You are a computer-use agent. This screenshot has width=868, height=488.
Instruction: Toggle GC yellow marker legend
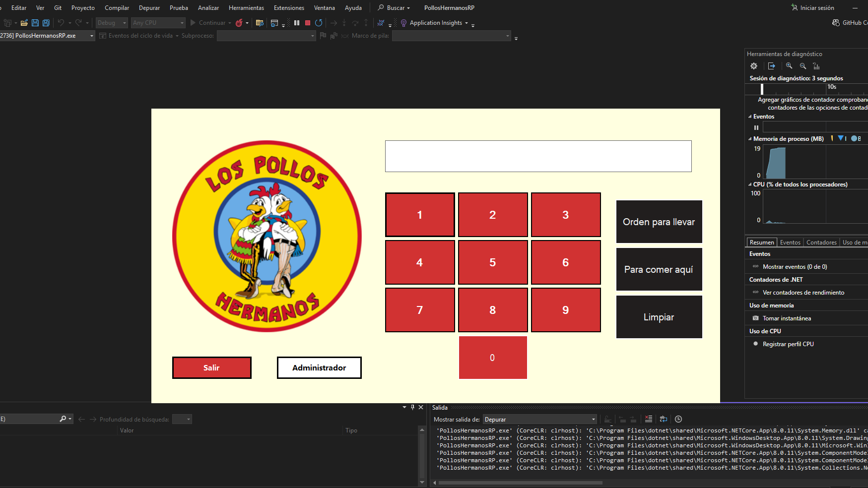click(832, 138)
